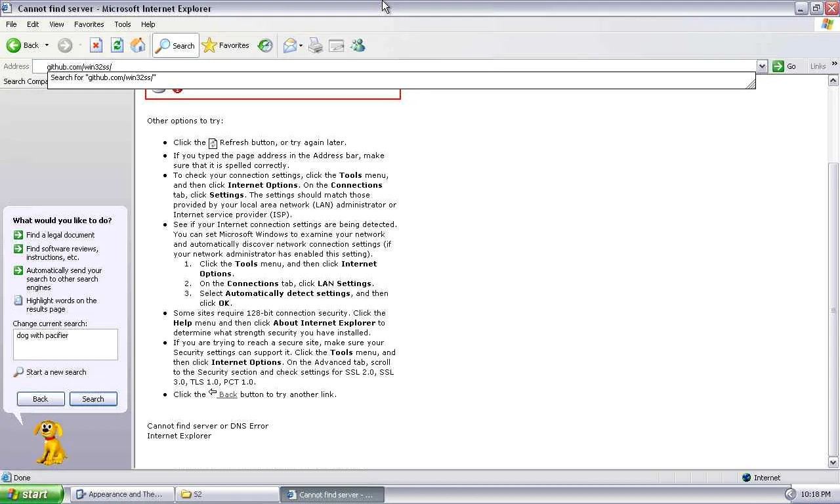
Task: Stop loading with the red X icon
Action: (96, 45)
